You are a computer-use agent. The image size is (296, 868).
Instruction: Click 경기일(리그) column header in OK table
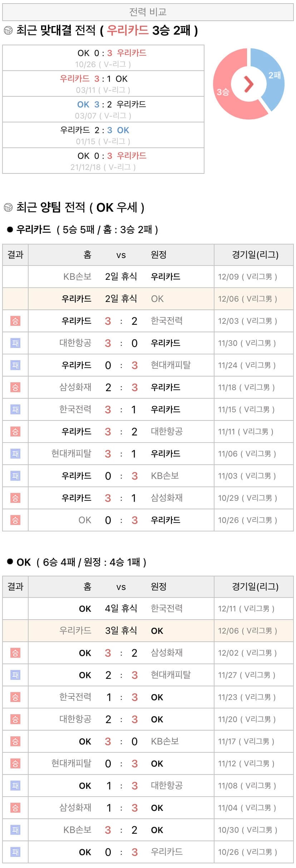[255, 587]
